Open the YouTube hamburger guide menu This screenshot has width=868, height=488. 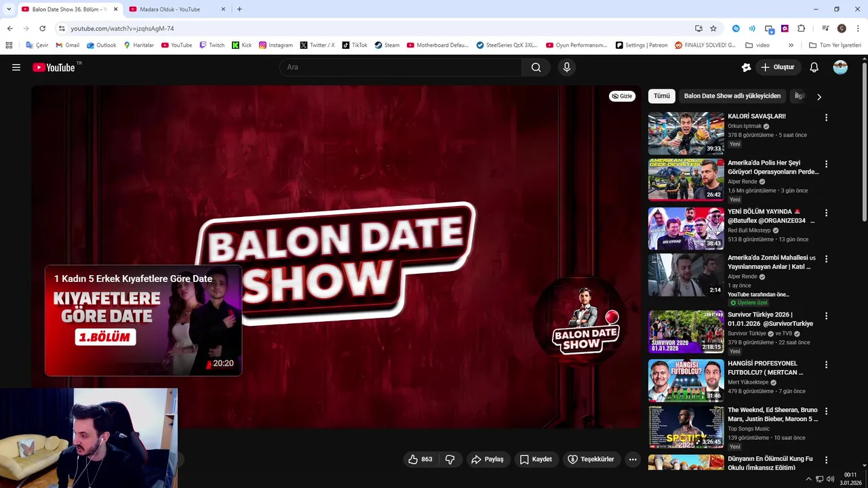click(x=16, y=67)
